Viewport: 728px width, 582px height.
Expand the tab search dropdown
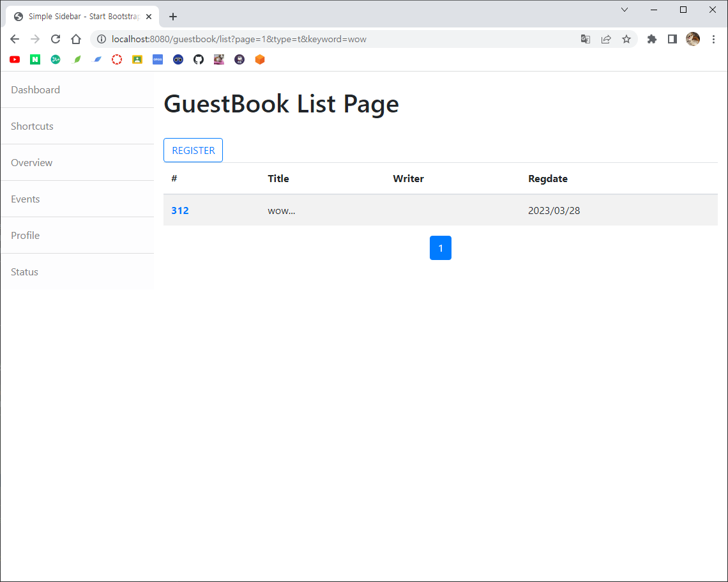click(625, 10)
